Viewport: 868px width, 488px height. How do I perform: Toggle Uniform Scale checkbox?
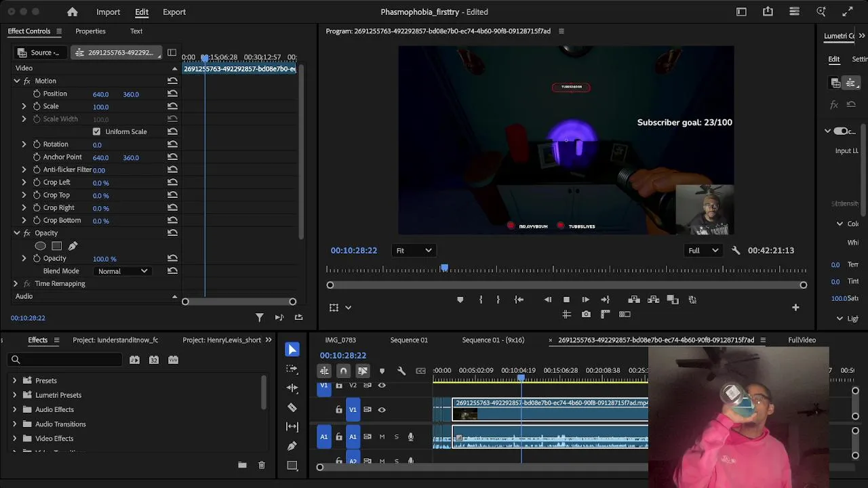tap(96, 131)
